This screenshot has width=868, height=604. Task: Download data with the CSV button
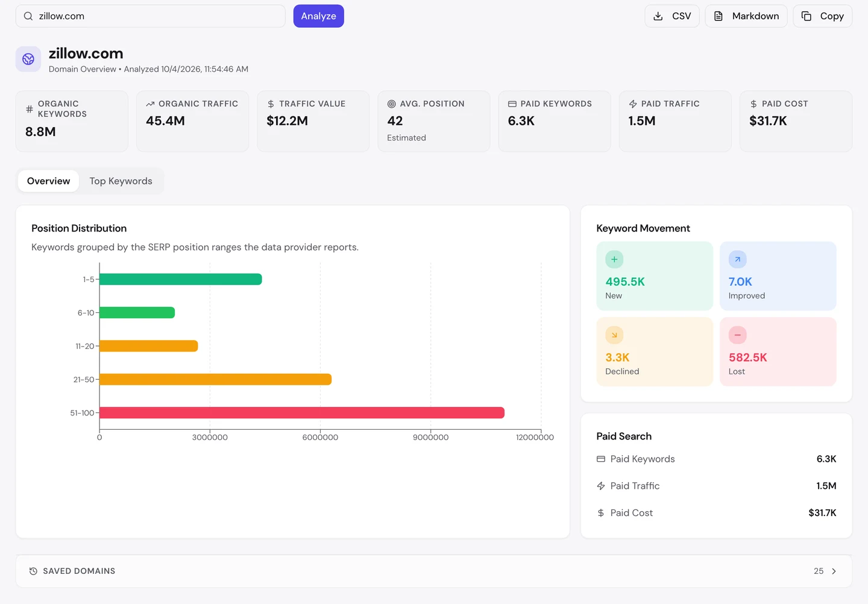672,16
